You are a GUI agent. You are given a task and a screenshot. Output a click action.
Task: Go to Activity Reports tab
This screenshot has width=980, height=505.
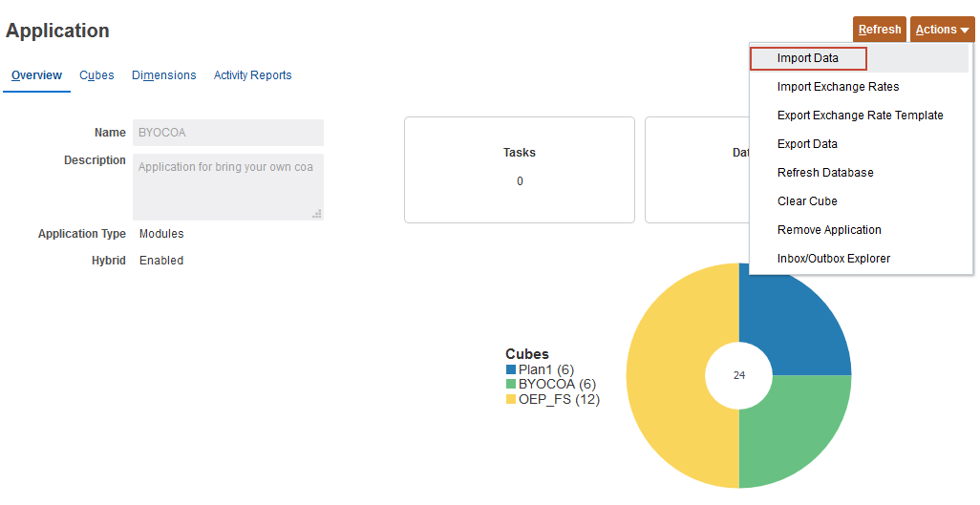pyautogui.click(x=252, y=75)
